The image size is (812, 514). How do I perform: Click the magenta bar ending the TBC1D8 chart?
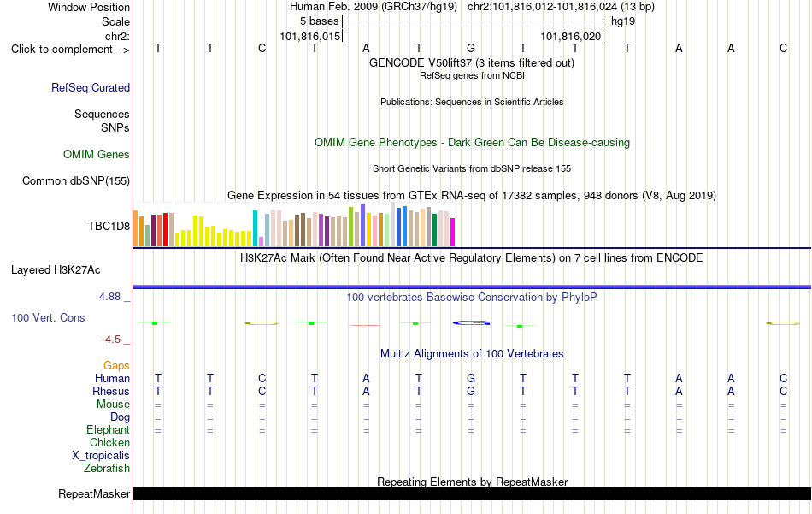[453, 232]
